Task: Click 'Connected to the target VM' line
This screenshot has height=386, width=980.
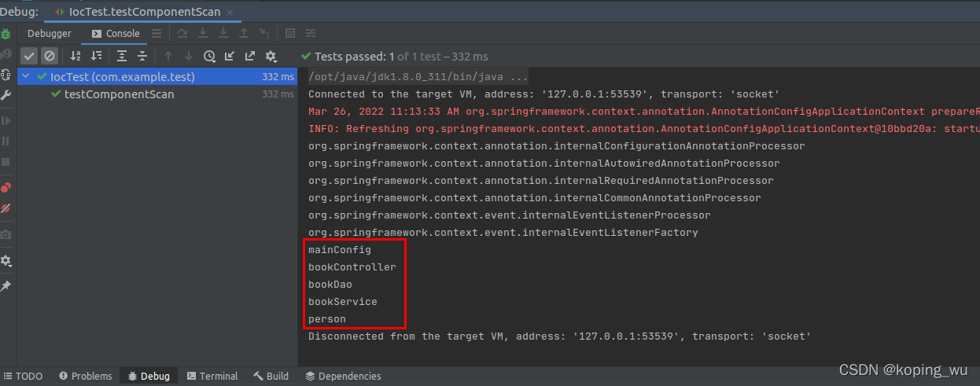Action: (544, 94)
